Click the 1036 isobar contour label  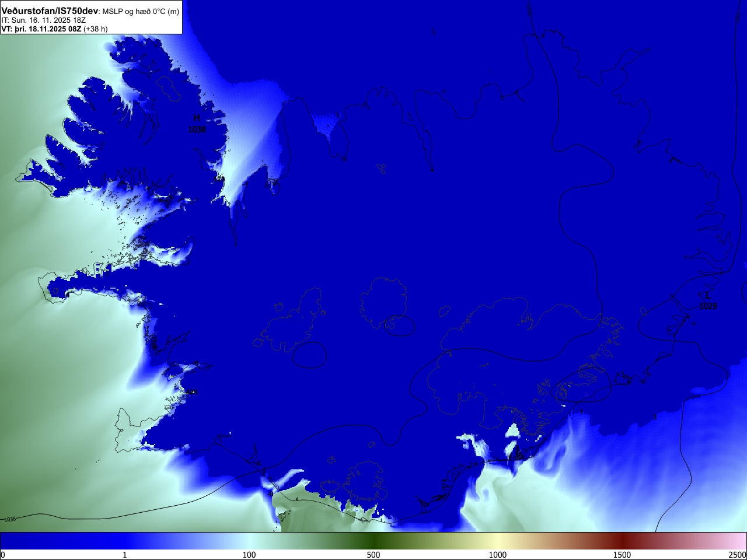coord(10,519)
